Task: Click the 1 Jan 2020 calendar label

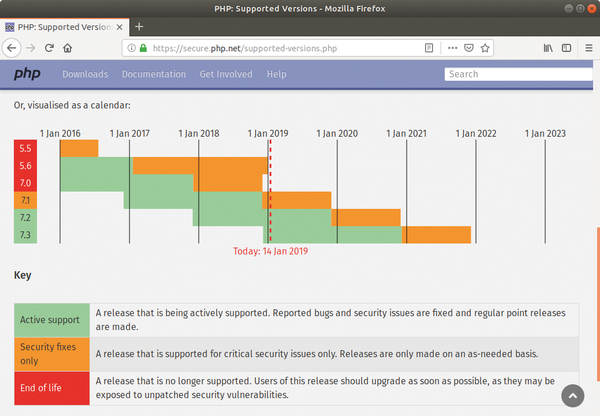Action: 337,133
